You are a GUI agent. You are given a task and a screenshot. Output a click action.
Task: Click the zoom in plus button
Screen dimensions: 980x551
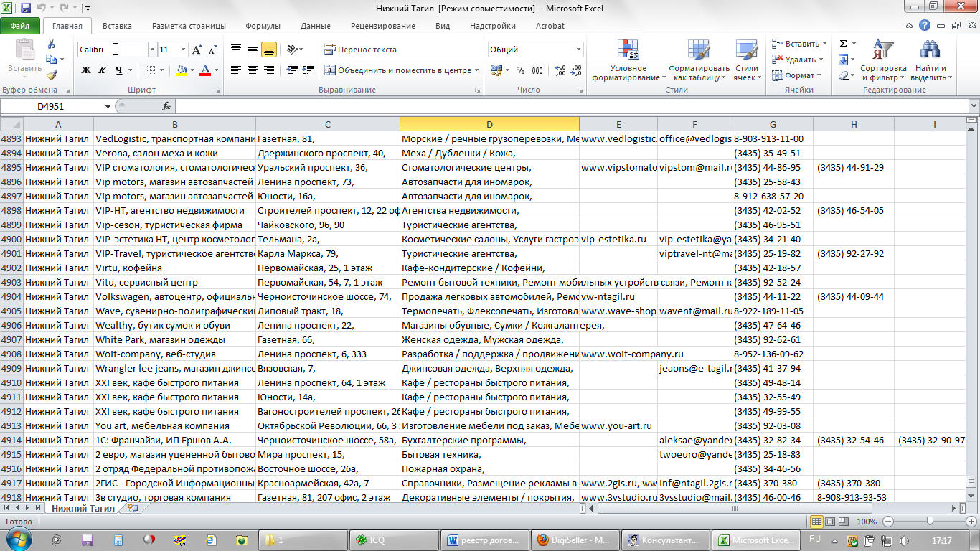point(970,522)
